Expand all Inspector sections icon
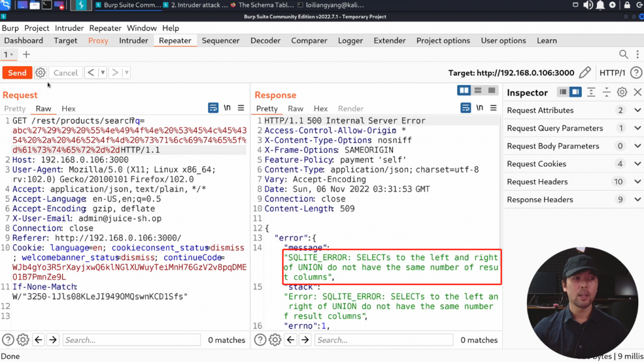Viewport: 644px width, 362px height. (591, 93)
